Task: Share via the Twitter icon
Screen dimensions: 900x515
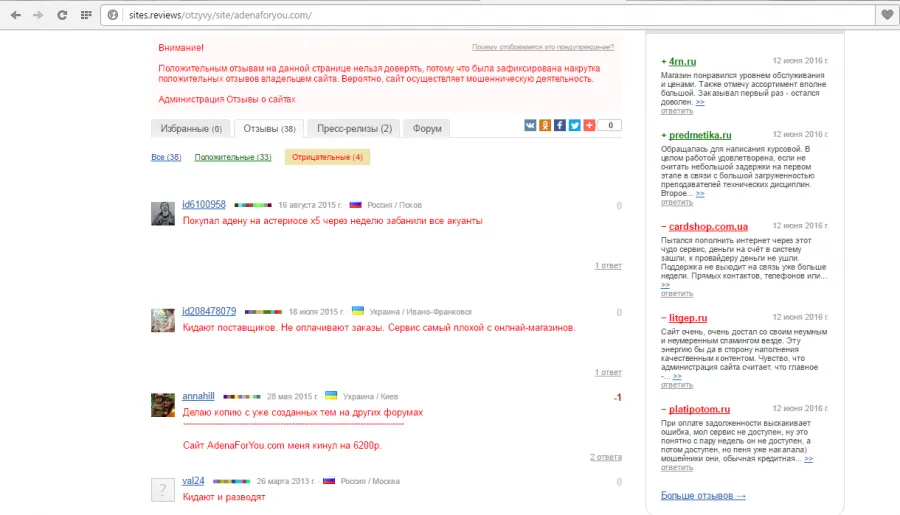Action: click(x=575, y=125)
